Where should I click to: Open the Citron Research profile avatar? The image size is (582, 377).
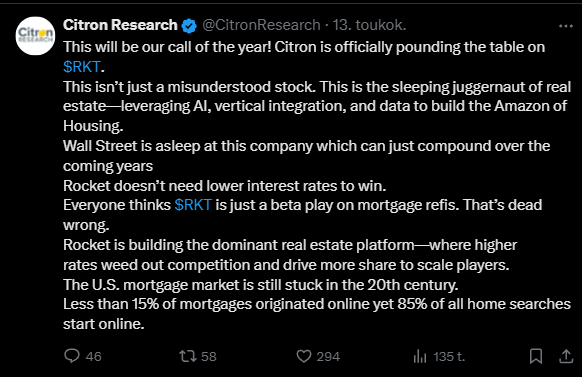pyautogui.click(x=35, y=36)
